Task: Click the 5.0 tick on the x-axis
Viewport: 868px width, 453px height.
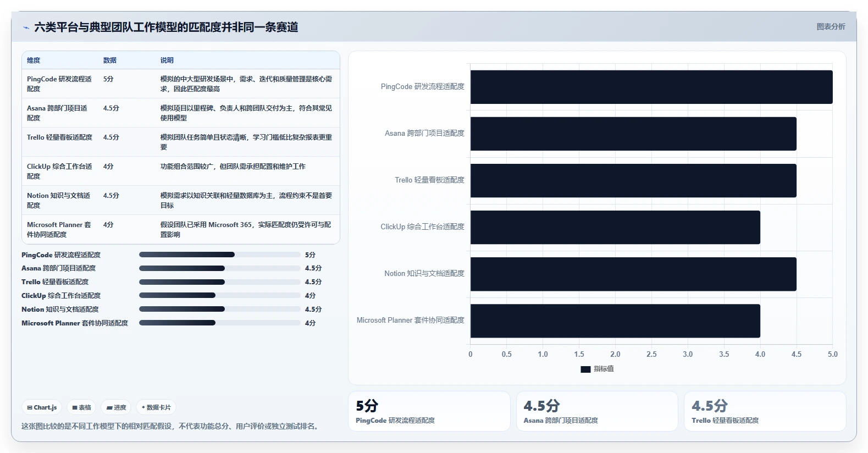Action: pos(833,355)
